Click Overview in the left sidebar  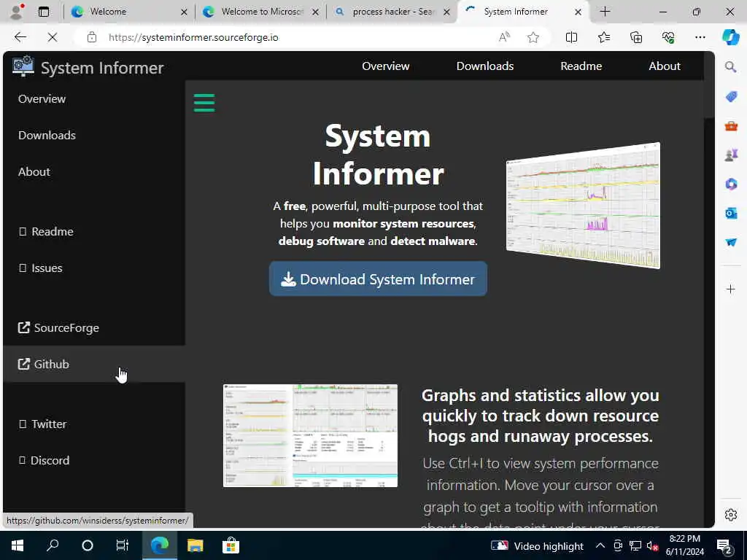click(x=42, y=99)
